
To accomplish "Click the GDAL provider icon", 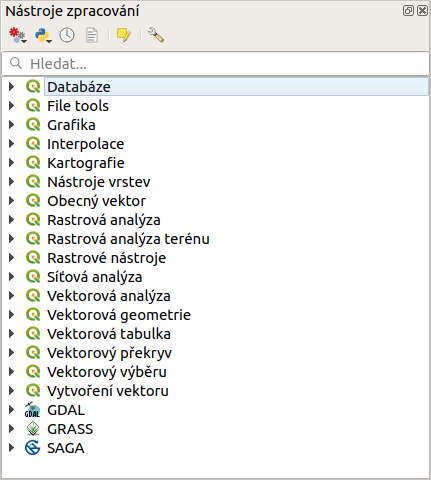I will 33,410.
